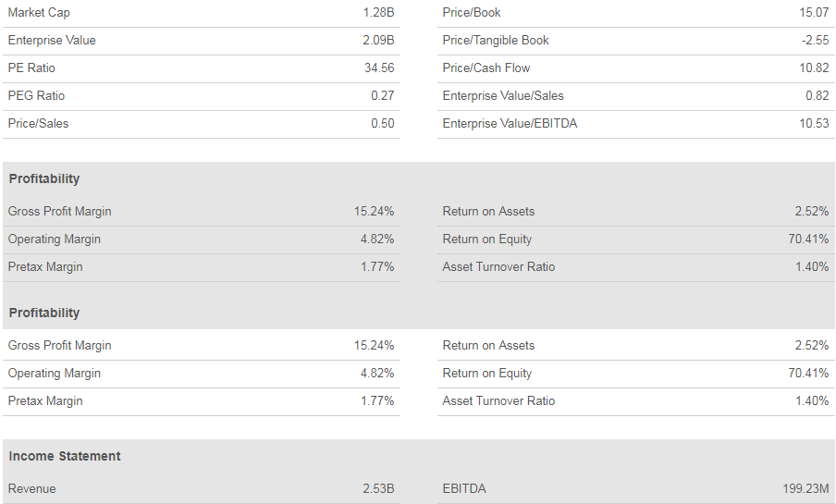Click the first Pretax Margin value 1.77%
This screenshot has width=836, height=504.
tap(377, 266)
